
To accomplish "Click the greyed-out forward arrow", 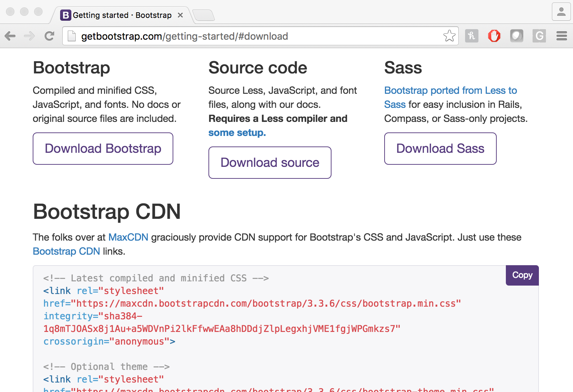I will (x=30, y=36).
